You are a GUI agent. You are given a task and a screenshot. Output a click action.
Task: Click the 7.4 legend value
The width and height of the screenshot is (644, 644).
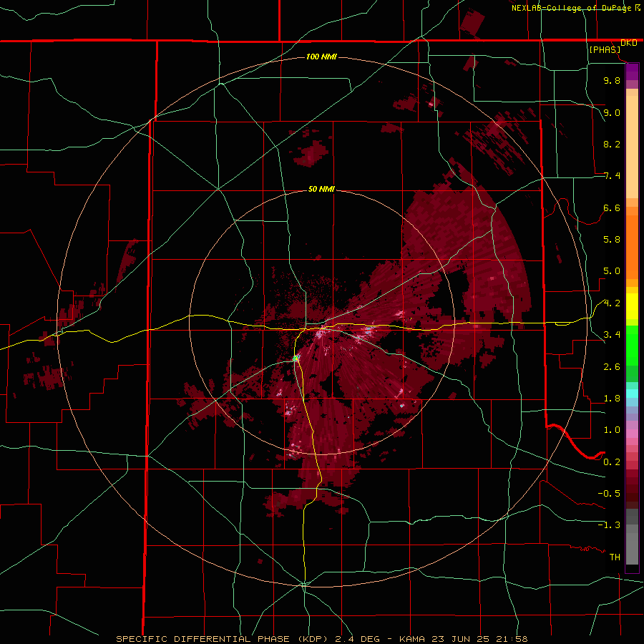[612, 176]
